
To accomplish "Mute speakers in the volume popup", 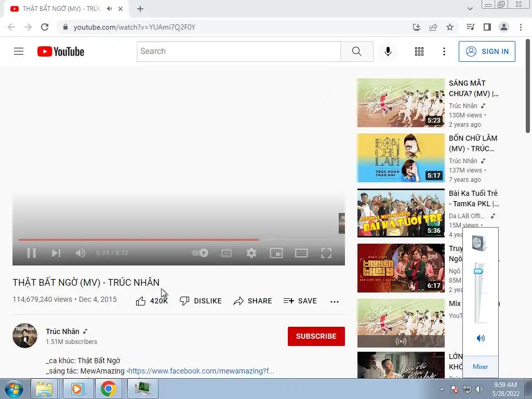I will click(x=481, y=338).
